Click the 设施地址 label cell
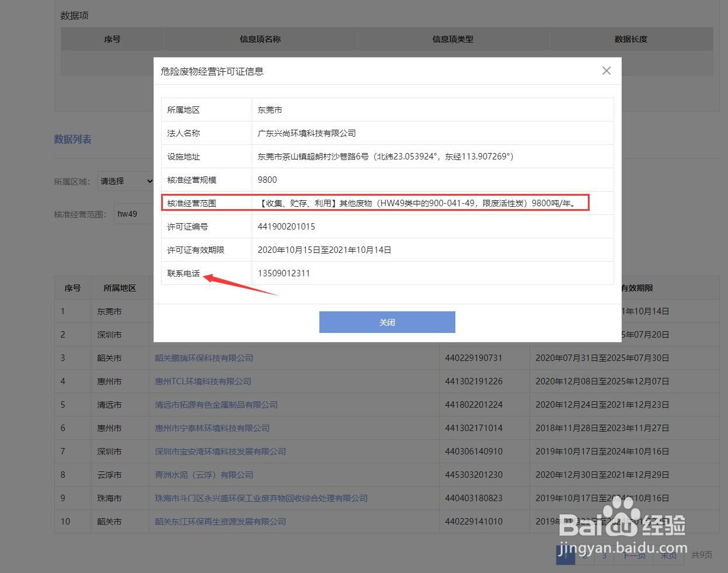728x573 pixels. [x=207, y=157]
